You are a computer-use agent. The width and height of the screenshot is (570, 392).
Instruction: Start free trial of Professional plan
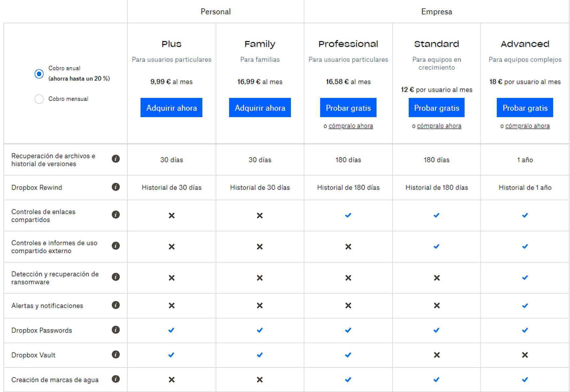click(348, 108)
